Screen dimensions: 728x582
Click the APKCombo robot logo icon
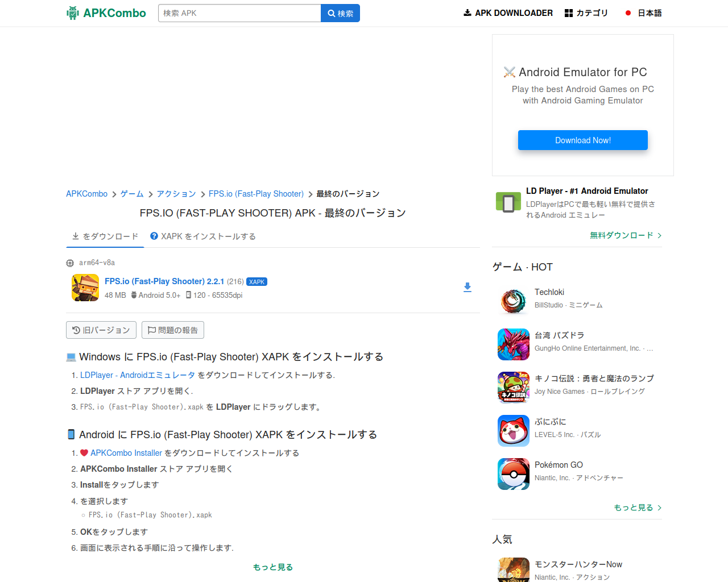[x=73, y=13]
